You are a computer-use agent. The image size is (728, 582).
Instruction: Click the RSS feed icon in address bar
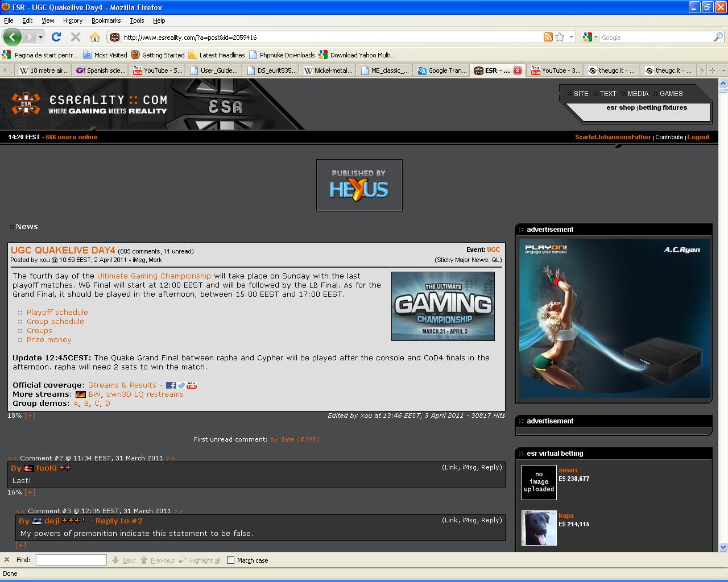[x=548, y=37]
